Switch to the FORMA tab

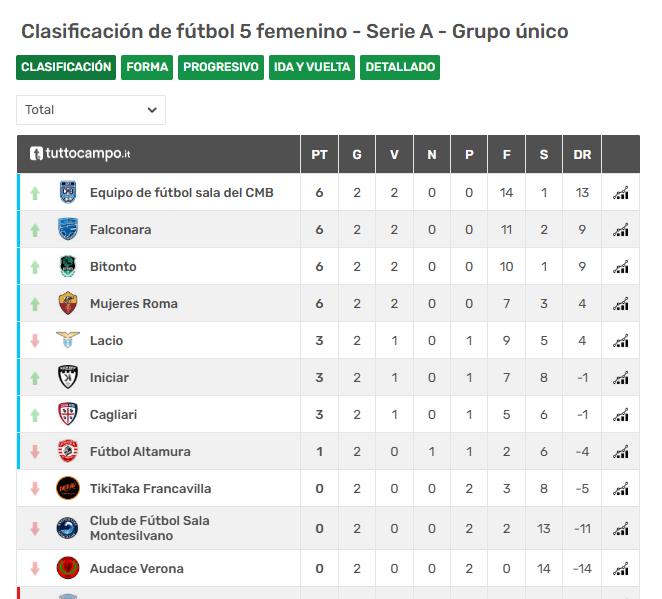(x=147, y=67)
